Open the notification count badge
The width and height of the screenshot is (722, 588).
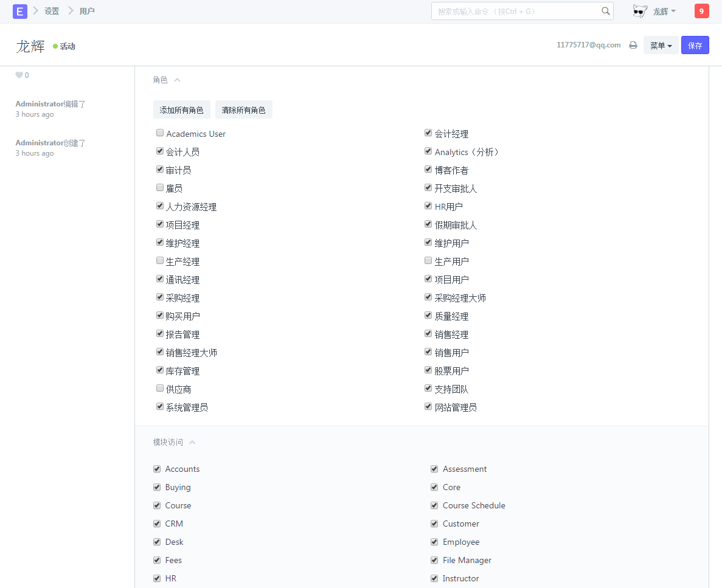tap(701, 11)
